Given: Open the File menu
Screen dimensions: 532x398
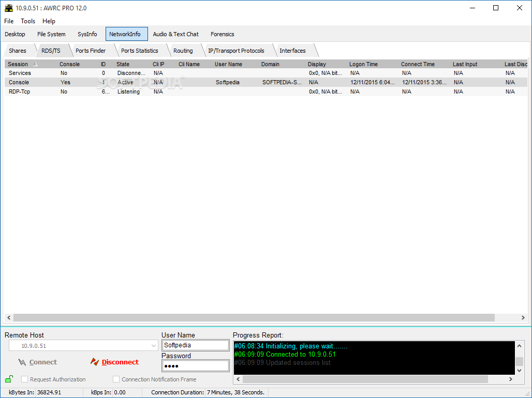Looking at the screenshot, I should [x=9, y=21].
